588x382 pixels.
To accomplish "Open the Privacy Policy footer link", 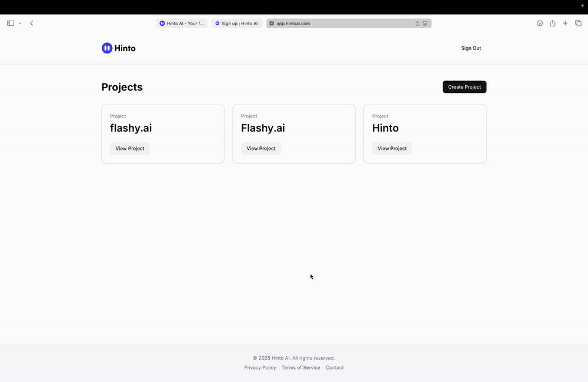I will tap(260, 368).
